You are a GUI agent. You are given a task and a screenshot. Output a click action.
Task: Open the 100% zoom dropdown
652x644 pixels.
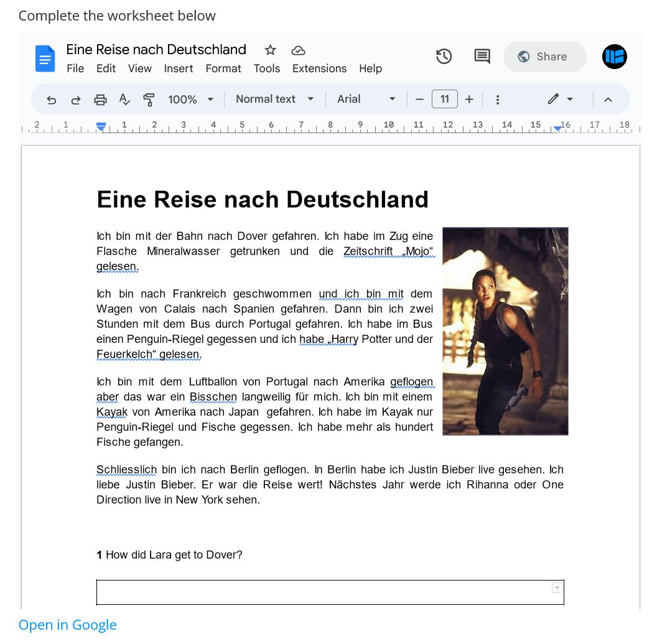(x=190, y=100)
